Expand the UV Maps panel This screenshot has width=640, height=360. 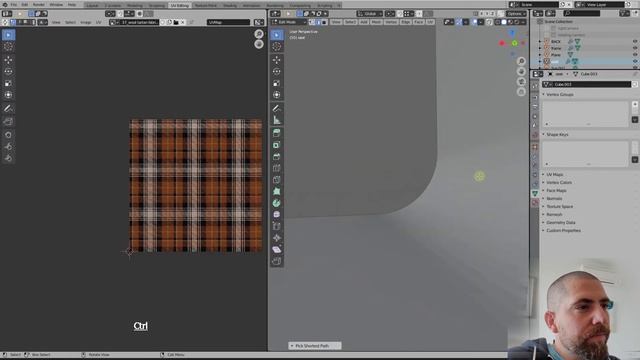click(555, 174)
